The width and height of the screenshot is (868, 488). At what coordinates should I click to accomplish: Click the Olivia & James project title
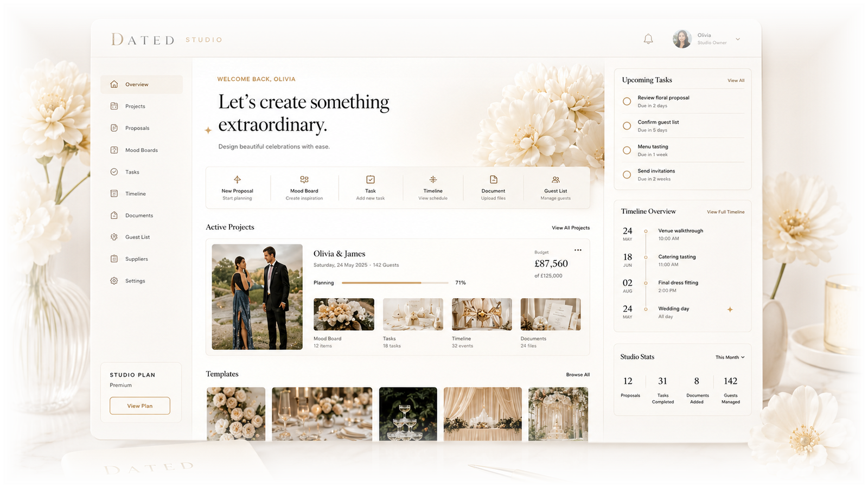340,254
